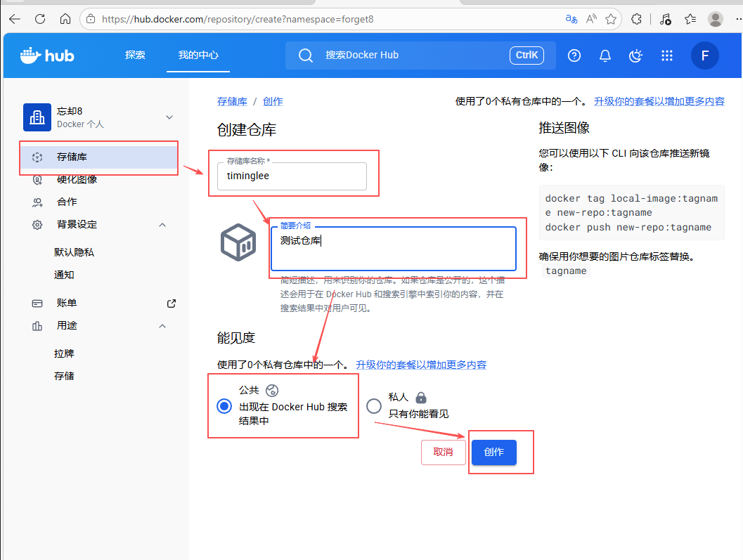Open 账单 in the sidebar
The width and height of the screenshot is (743, 560).
(x=67, y=303)
